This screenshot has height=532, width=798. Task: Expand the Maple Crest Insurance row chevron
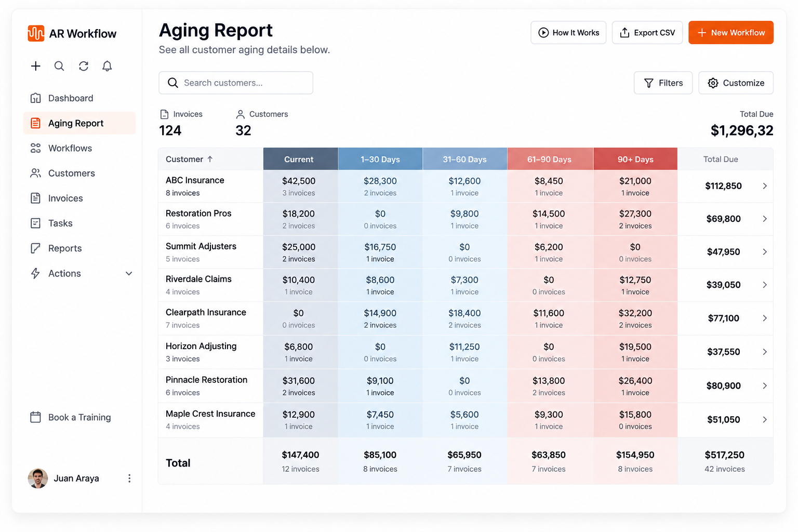coord(765,419)
